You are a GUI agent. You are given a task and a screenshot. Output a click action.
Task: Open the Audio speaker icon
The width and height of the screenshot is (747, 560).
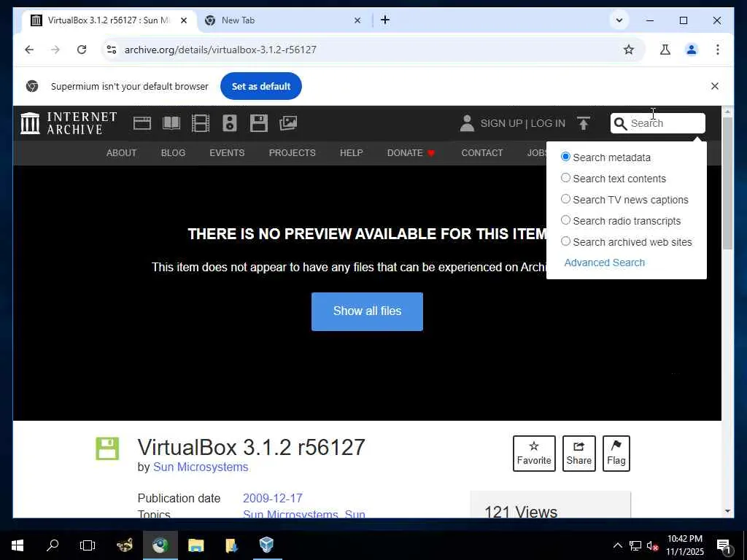[x=230, y=123]
